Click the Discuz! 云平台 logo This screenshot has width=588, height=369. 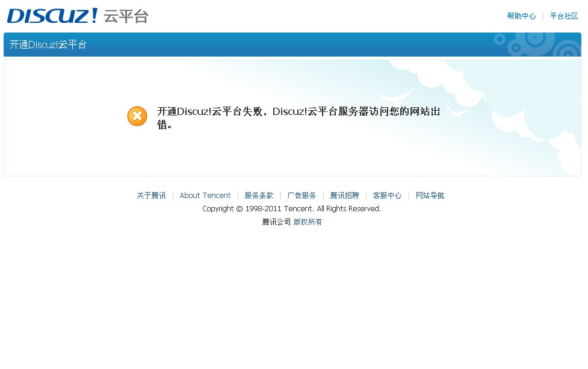coord(78,16)
